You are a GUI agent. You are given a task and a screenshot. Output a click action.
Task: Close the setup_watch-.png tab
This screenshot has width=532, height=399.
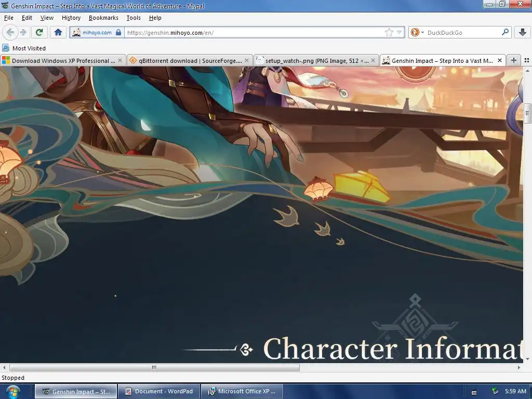point(373,60)
